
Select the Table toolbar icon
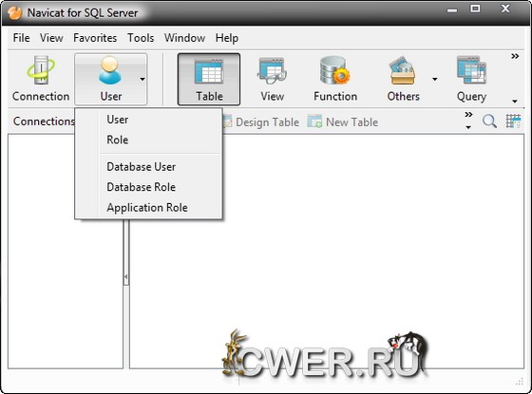209,80
